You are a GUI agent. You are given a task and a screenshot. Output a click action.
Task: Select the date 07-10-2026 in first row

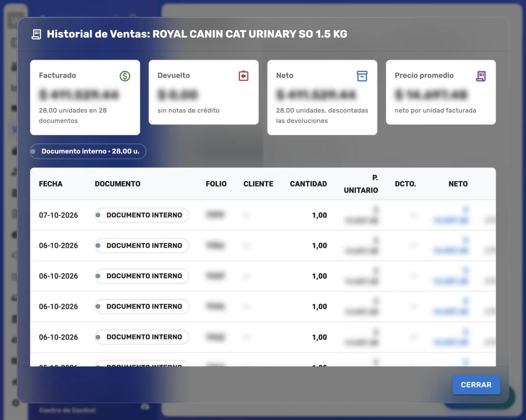pos(59,215)
